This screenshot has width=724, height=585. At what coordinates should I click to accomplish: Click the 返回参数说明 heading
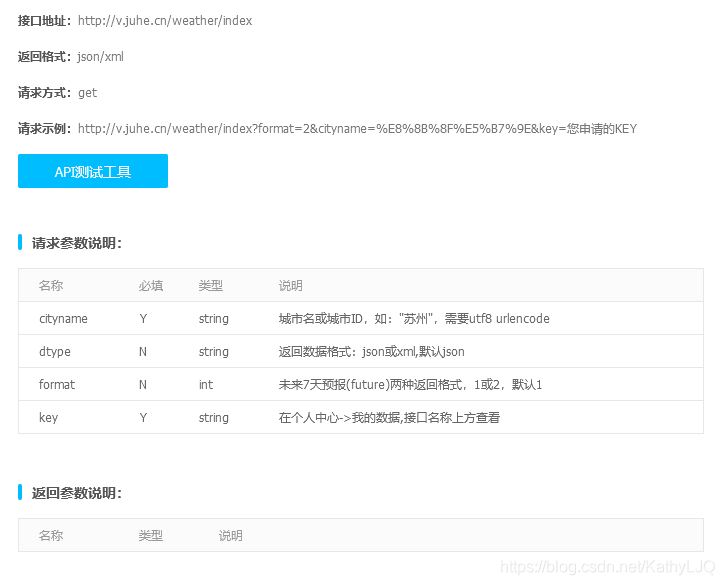point(77,493)
